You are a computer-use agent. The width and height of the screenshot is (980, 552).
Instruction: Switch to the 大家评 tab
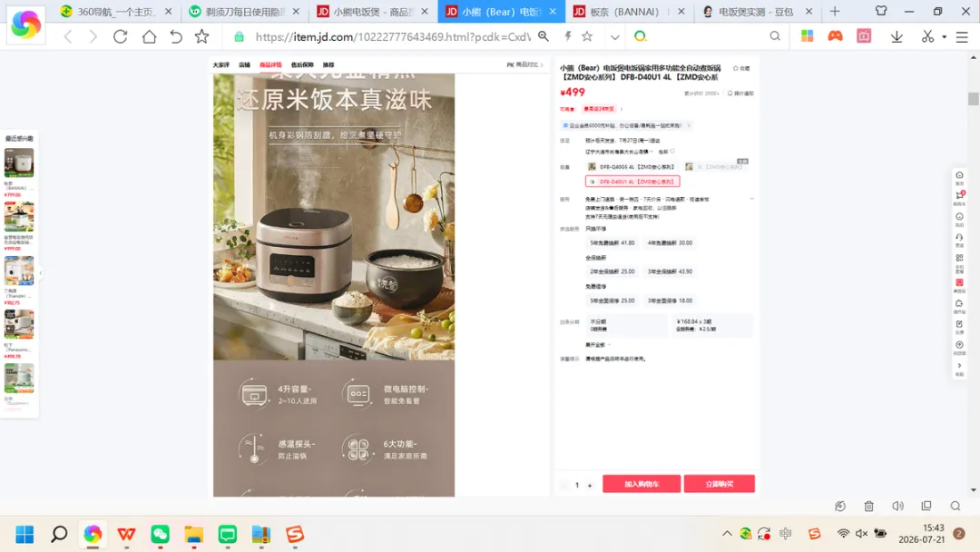[220, 65]
